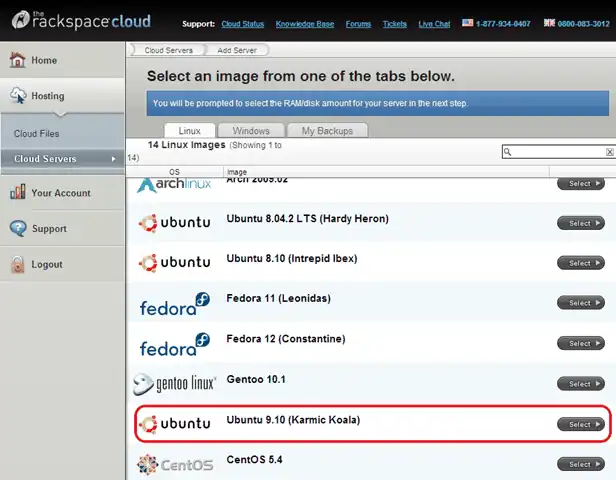
Task: Open the My Backups tab
Action: tap(327, 131)
